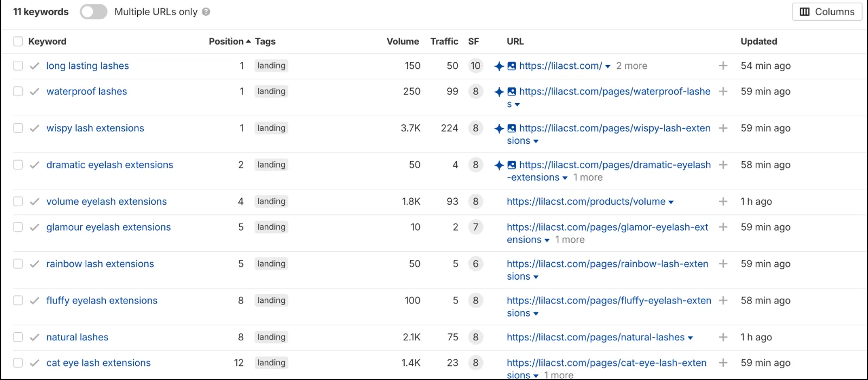Click the SF count 7 badge for glamour eyelash extensions
The height and width of the screenshot is (380, 868).
pyautogui.click(x=475, y=227)
